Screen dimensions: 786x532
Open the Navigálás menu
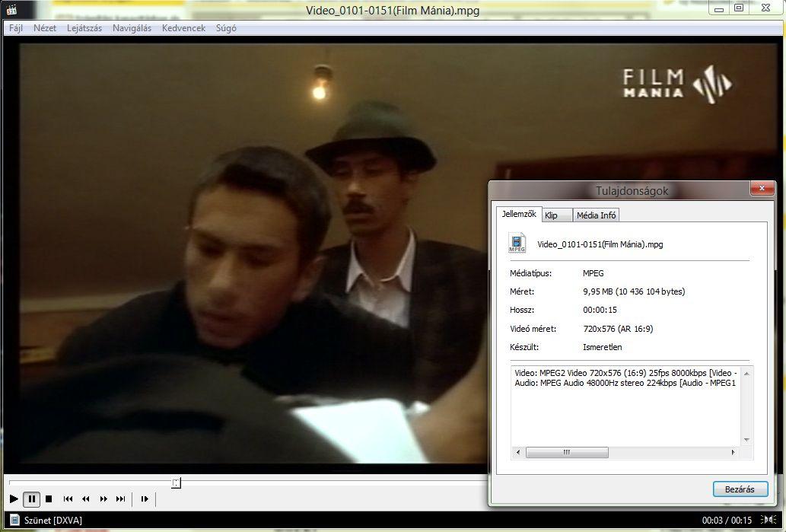click(132, 28)
